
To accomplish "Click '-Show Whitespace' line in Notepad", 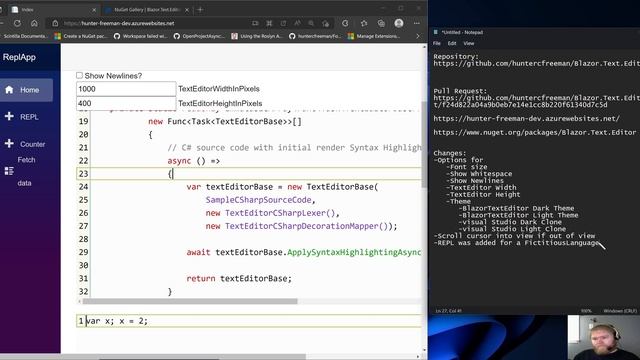I will 479,174.
